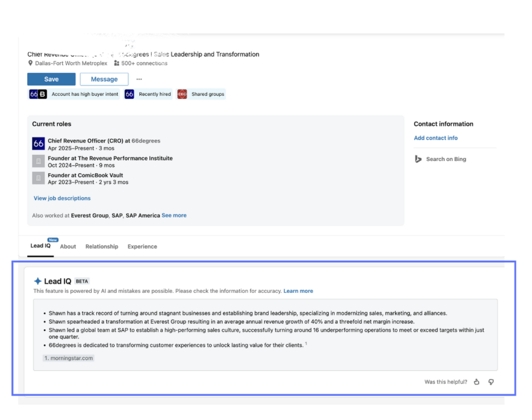Select the Shared groups tag
Image resolution: width=532 pixels, height=420 pixels.
point(208,94)
